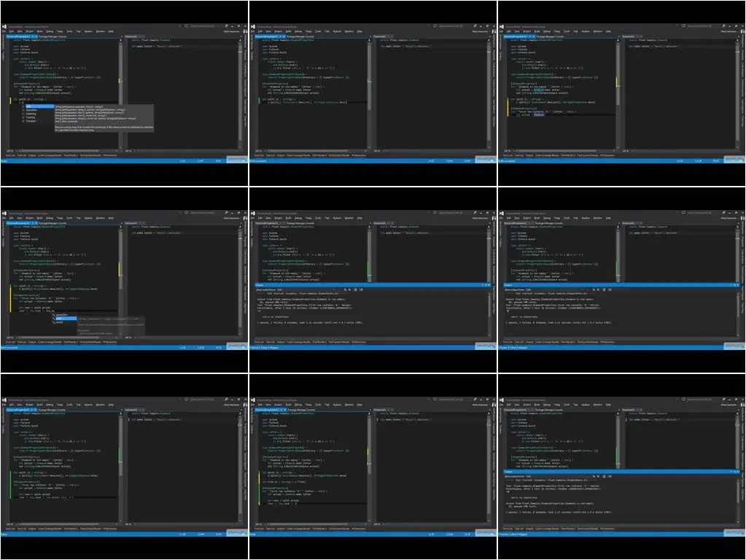
Task: Click left editor vertical scrollbar in first frame
Action: tap(120, 94)
